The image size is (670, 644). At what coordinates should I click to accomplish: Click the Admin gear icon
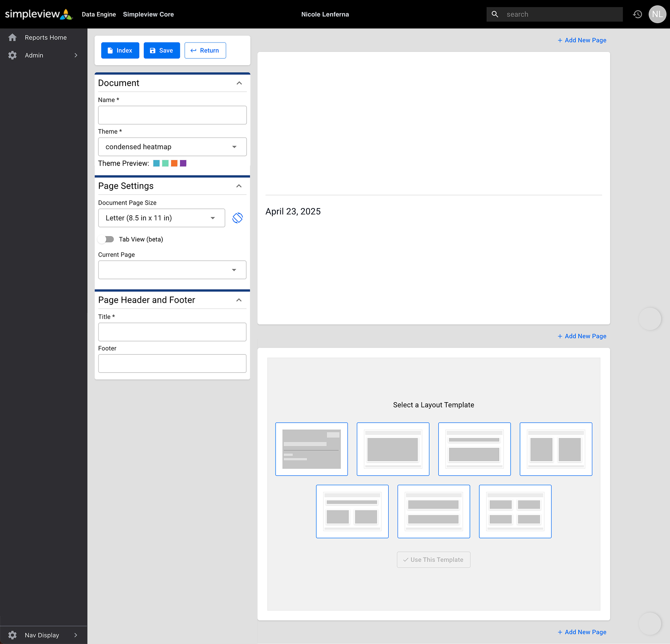(x=12, y=55)
